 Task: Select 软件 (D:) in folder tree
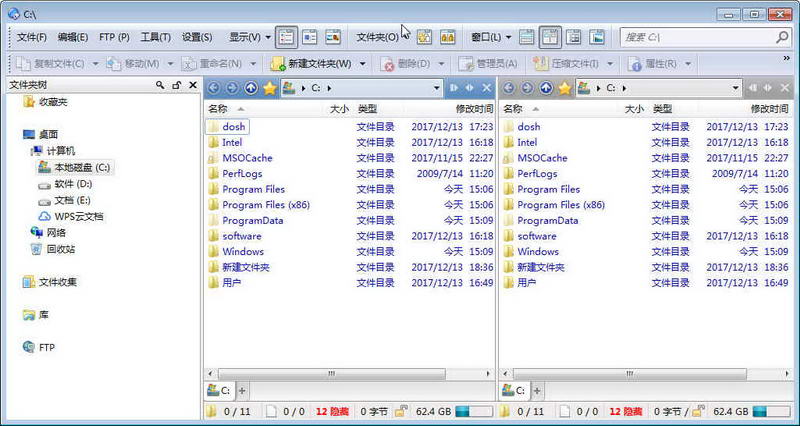66,184
